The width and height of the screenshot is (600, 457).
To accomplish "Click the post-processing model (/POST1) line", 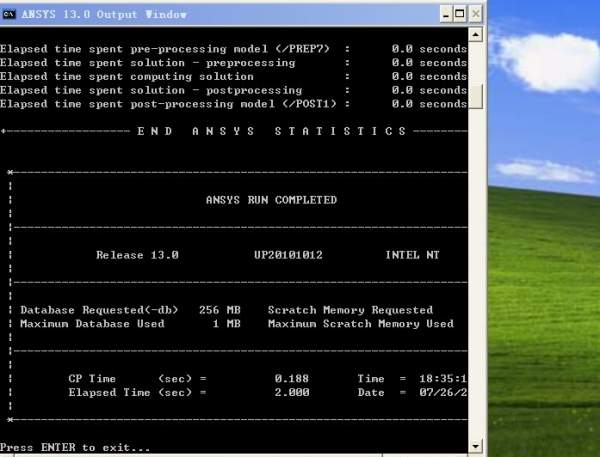I will click(x=233, y=104).
